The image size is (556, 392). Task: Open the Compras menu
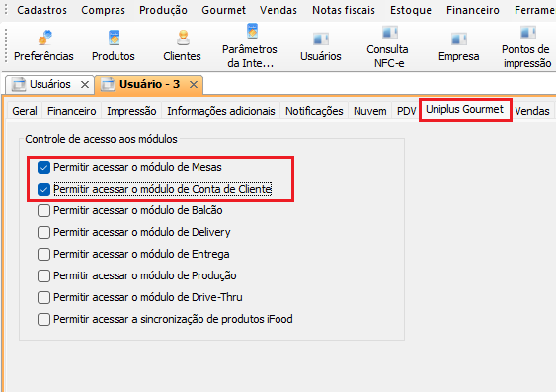103,10
